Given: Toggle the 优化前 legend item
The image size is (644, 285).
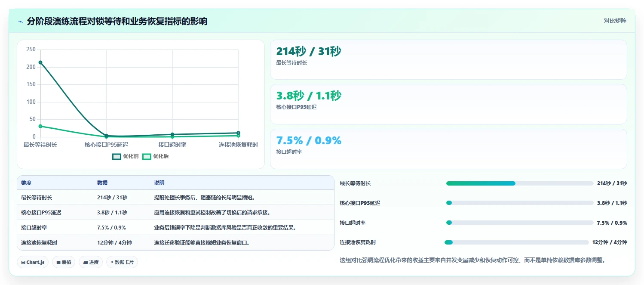Looking at the screenshot, I should pyautogui.click(x=126, y=156).
